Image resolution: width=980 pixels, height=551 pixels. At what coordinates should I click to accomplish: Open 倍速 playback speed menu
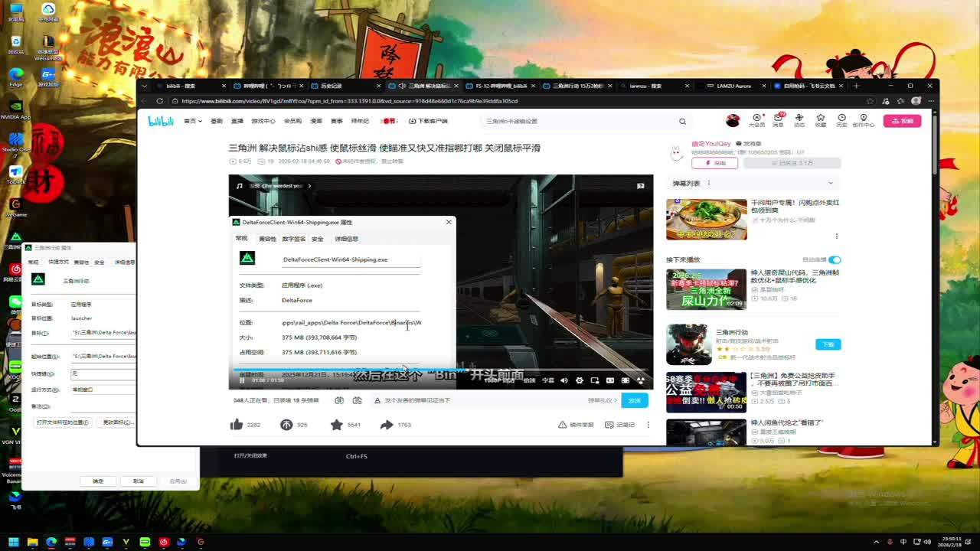click(x=529, y=380)
